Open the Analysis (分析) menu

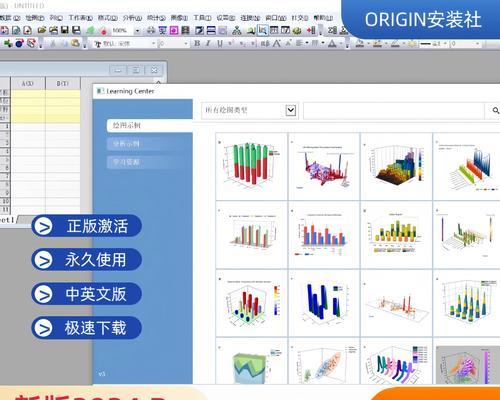(132, 18)
